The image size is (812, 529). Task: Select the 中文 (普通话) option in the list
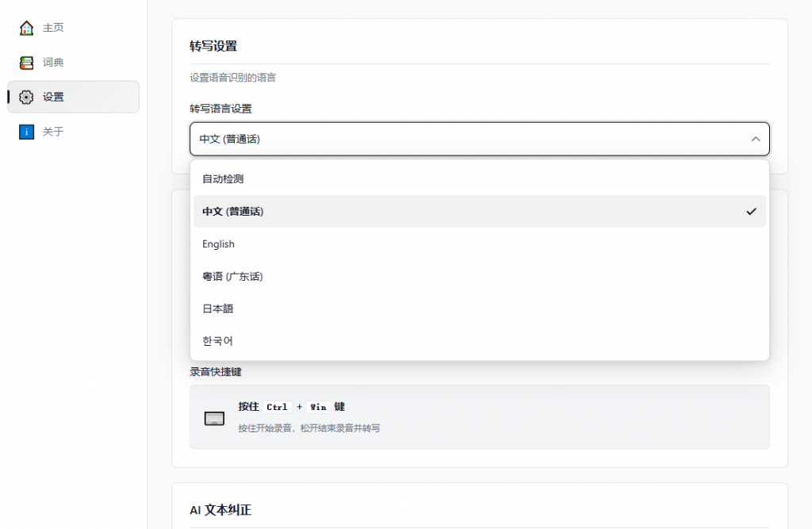pos(233,212)
